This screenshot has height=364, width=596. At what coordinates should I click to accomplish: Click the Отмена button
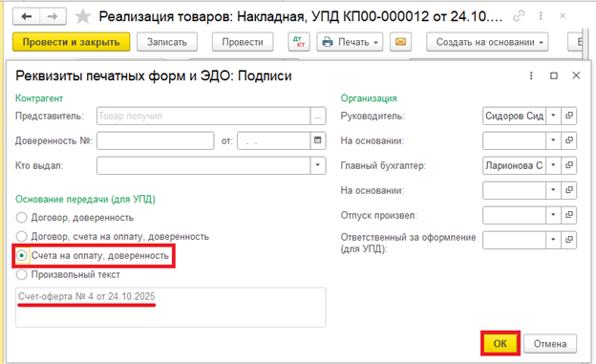[x=550, y=344]
